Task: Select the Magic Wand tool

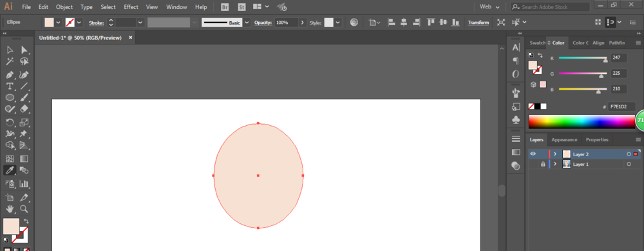Action: tap(10, 62)
